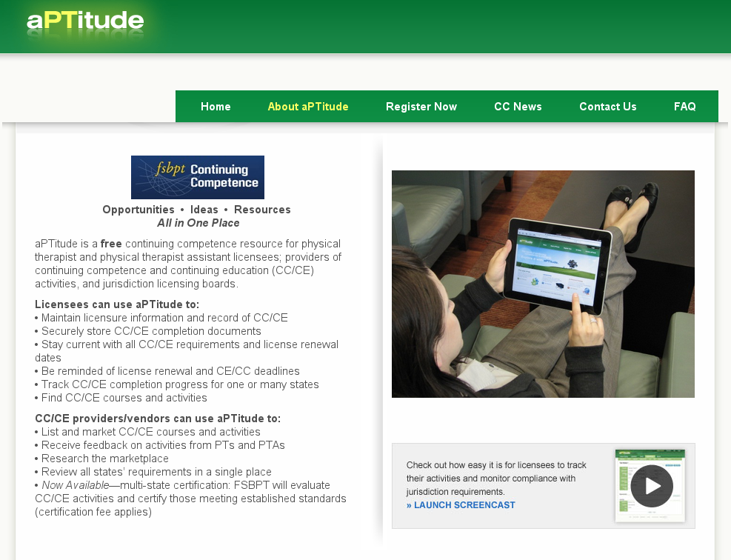Viewport: 731px width, 560px height.
Task: Click 'Review all states' requirements in a single place'
Action: 153,472
